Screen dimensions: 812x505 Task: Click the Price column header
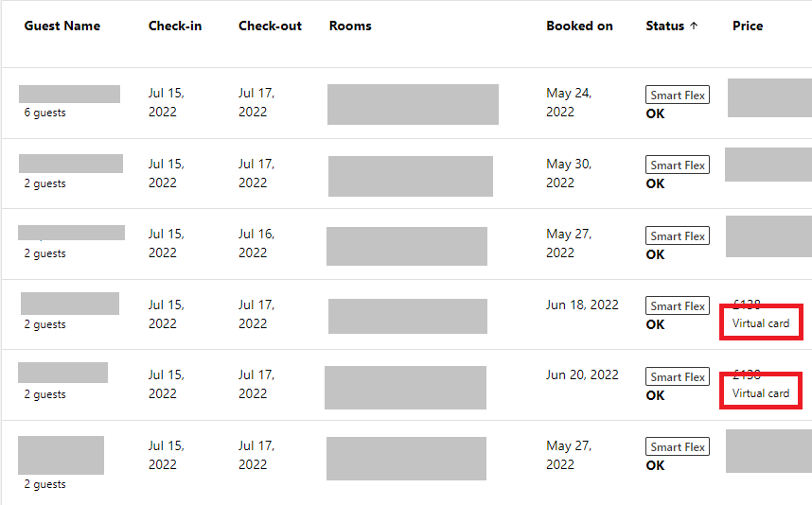[x=748, y=26]
